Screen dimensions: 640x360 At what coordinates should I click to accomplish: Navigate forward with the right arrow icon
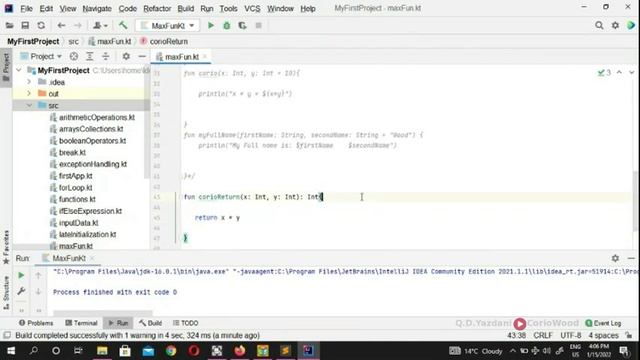pos(77,25)
